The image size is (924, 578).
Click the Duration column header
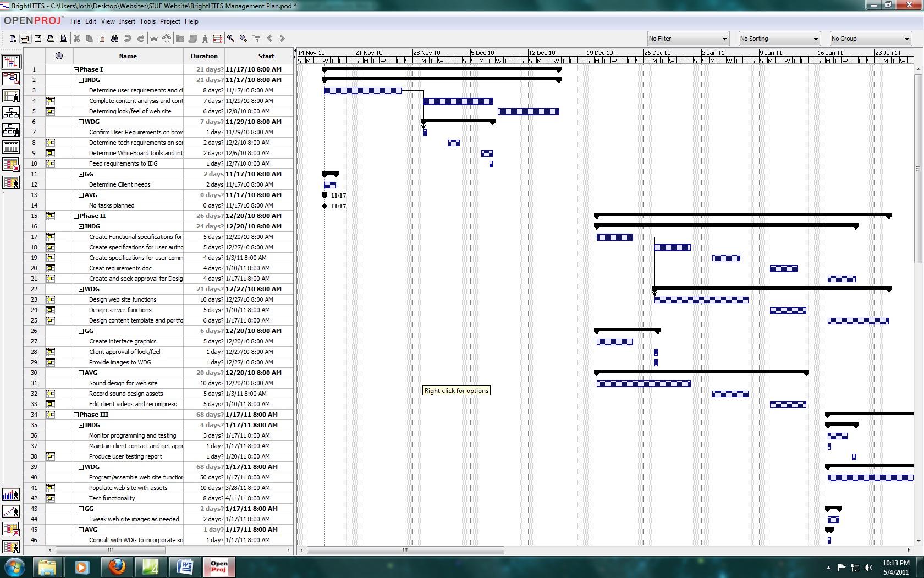coord(204,56)
